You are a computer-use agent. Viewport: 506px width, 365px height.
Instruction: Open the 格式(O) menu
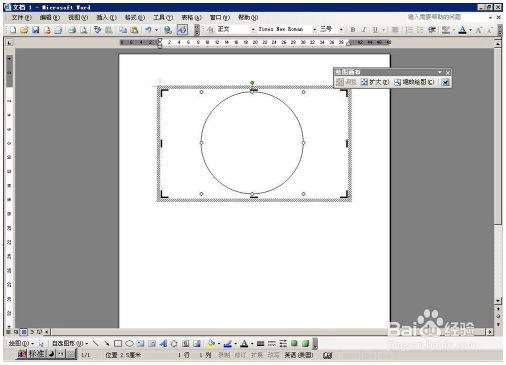135,17
